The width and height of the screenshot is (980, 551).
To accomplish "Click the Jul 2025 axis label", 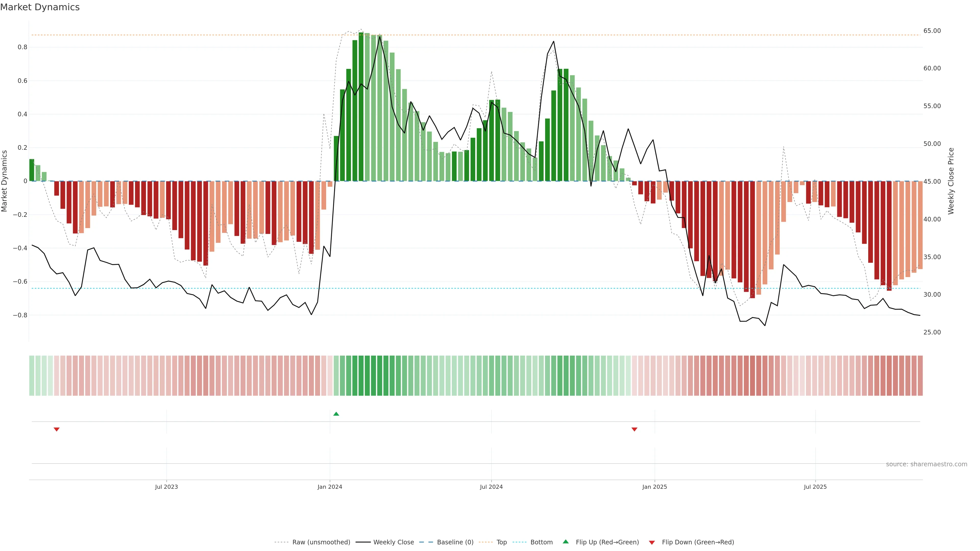I will click(x=815, y=487).
